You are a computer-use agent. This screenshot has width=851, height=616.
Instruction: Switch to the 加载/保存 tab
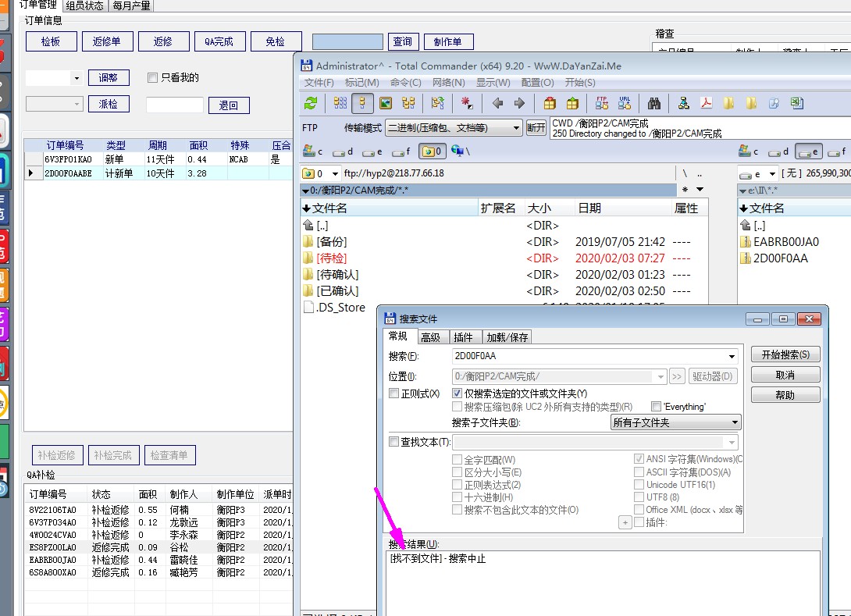pyautogui.click(x=507, y=337)
